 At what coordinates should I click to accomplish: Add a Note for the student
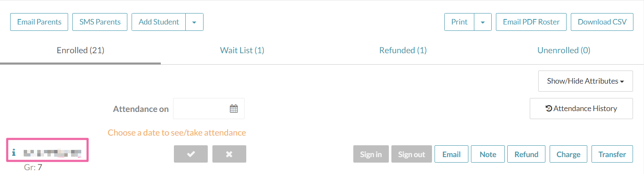click(x=488, y=154)
